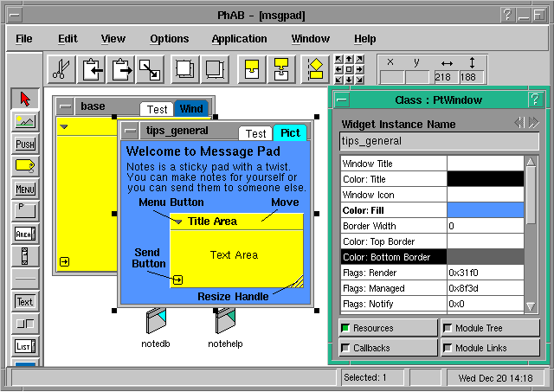Choose the PUSH button widget tool

tap(25, 144)
